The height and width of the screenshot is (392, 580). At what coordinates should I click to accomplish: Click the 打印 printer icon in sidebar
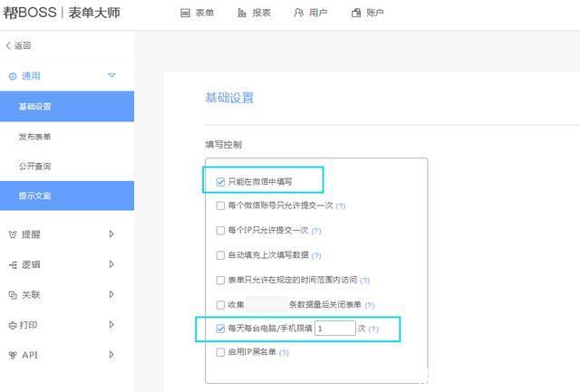coord(13,325)
